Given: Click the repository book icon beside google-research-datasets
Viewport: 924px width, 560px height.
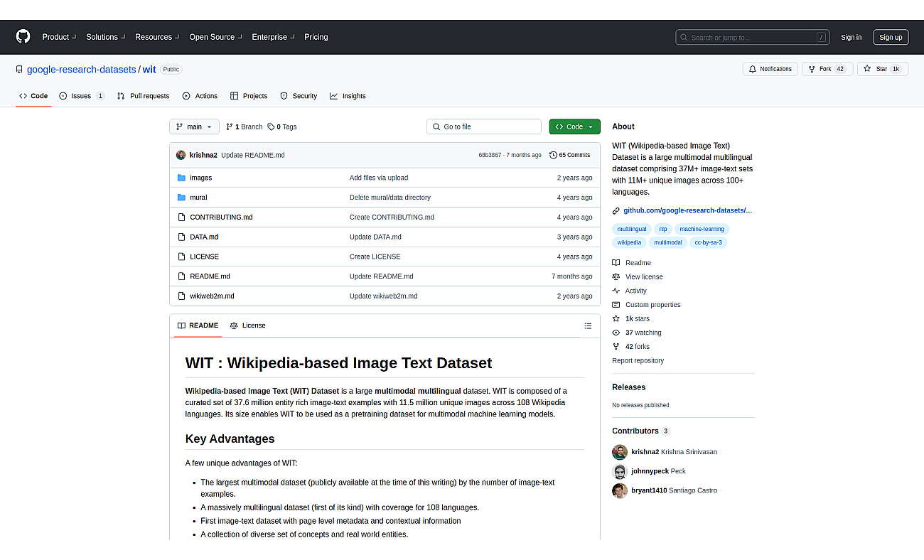Looking at the screenshot, I should [x=19, y=70].
